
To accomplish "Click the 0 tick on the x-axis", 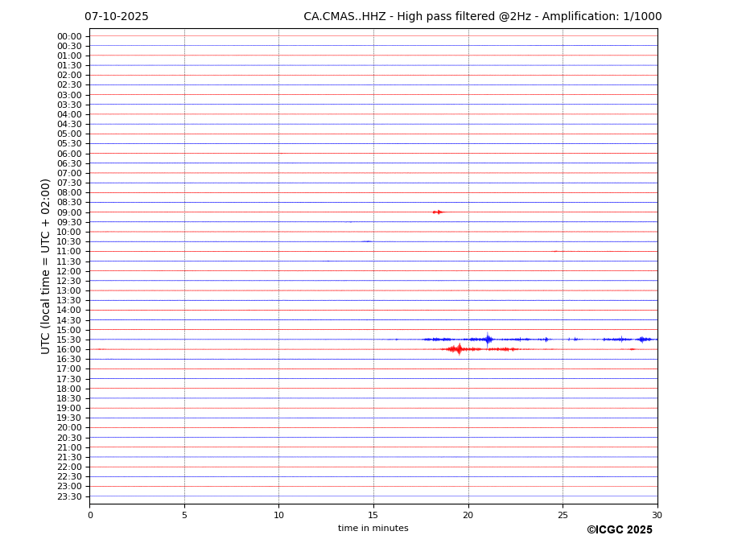I will point(90,516).
